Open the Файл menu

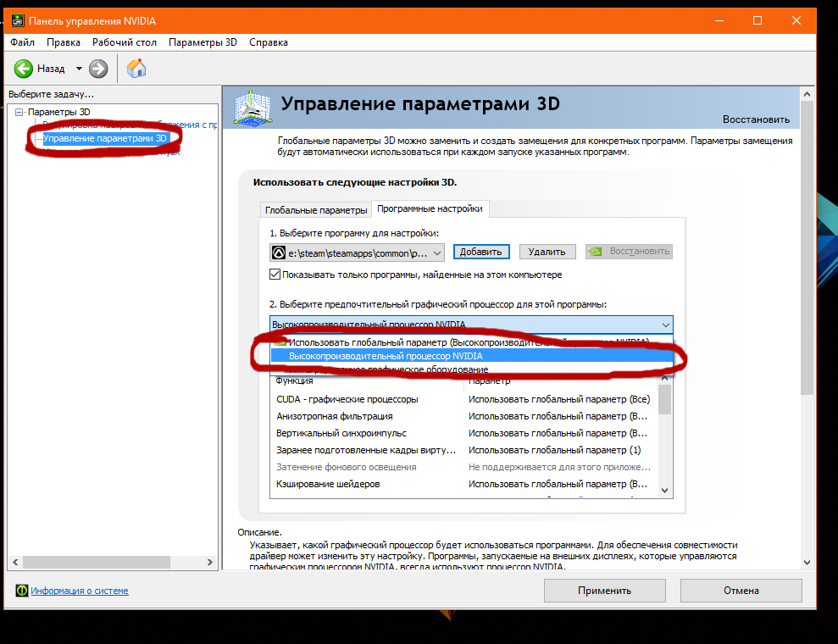(x=22, y=42)
